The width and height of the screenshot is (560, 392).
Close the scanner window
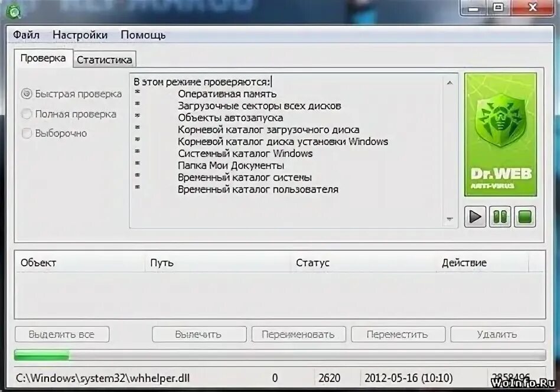pyautogui.click(x=533, y=8)
